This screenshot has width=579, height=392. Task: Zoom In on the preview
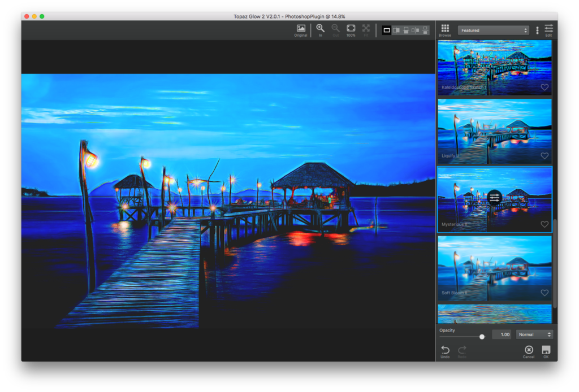[x=320, y=31]
